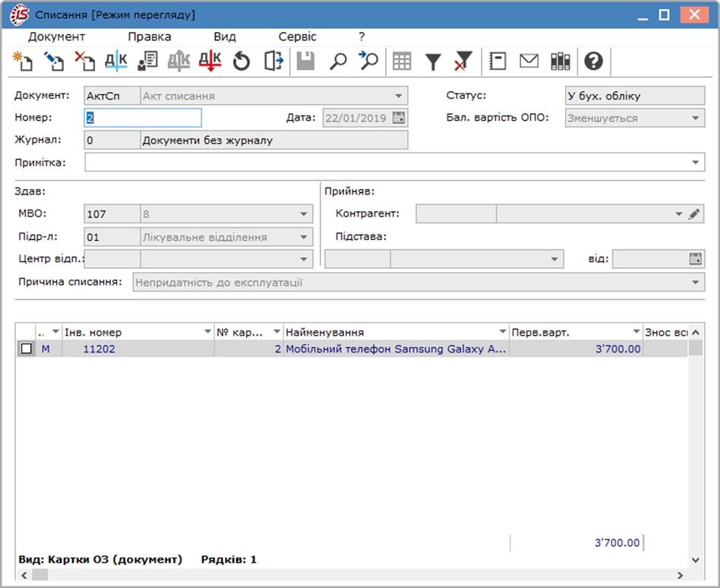This screenshot has width=720, height=588.
Task: Click the Знос column header
Action: (x=665, y=332)
